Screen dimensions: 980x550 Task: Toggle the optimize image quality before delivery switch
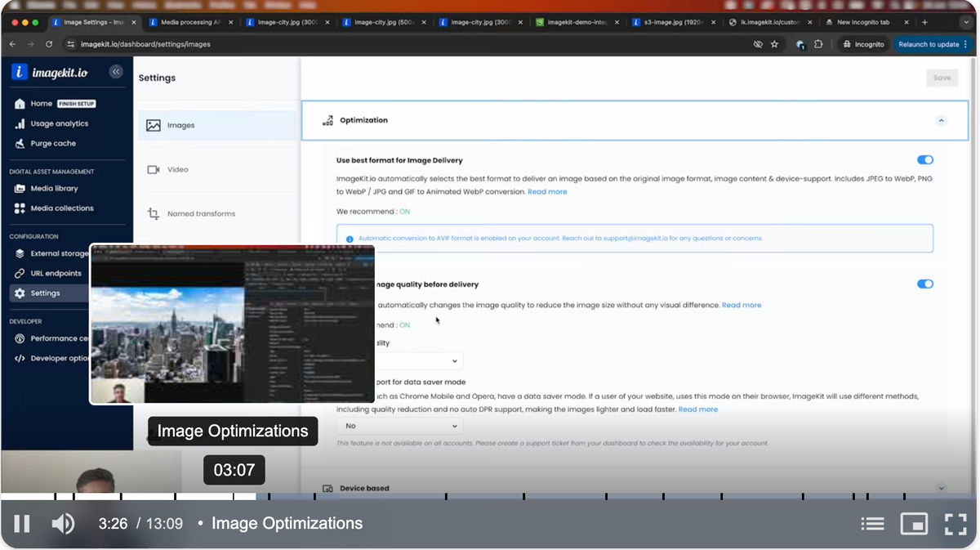pyautogui.click(x=924, y=284)
